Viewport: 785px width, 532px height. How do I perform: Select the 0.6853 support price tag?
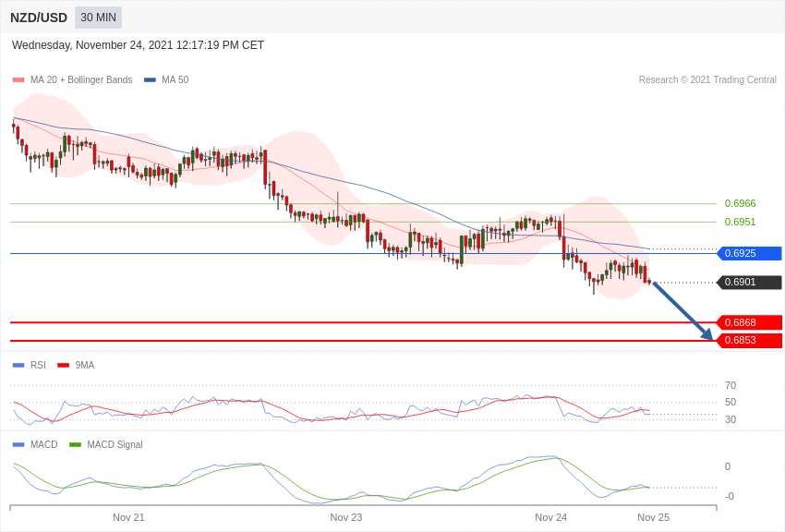750,340
